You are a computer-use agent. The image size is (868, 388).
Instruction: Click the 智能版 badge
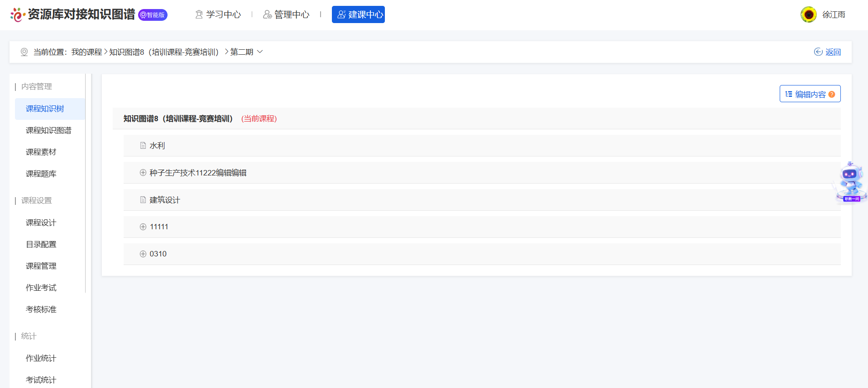[x=153, y=15]
